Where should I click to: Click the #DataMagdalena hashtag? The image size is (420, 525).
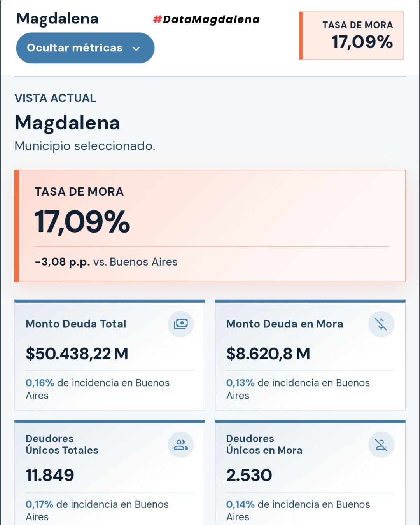[x=206, y=19]
